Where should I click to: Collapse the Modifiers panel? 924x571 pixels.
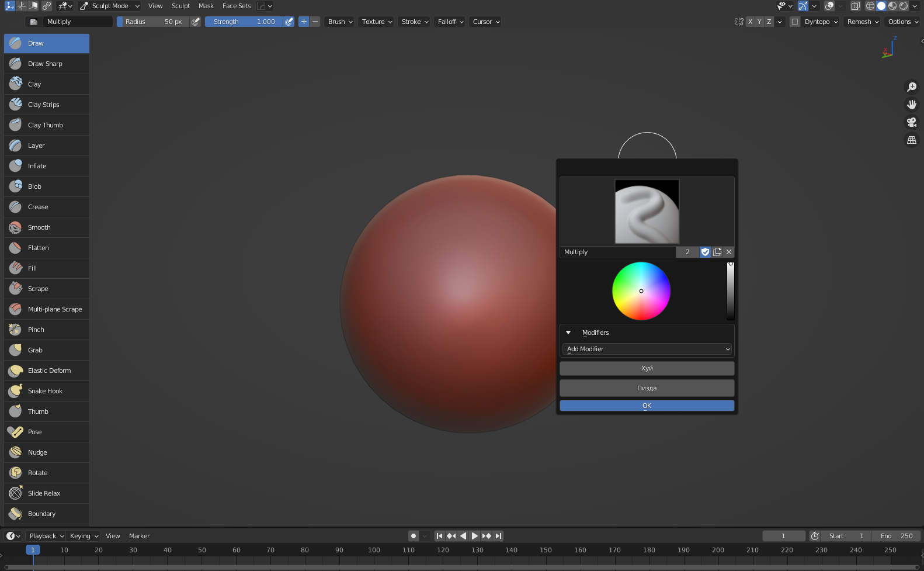pos(568,333)
